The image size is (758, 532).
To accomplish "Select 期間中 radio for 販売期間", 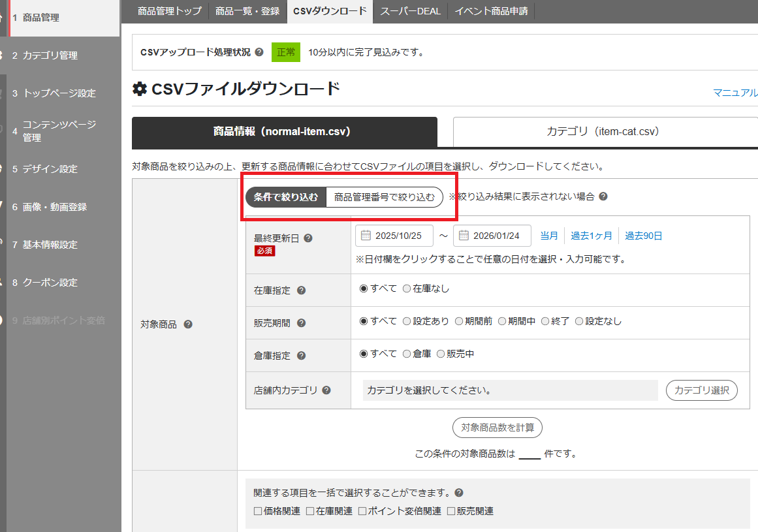I will [x=502, y=321].
